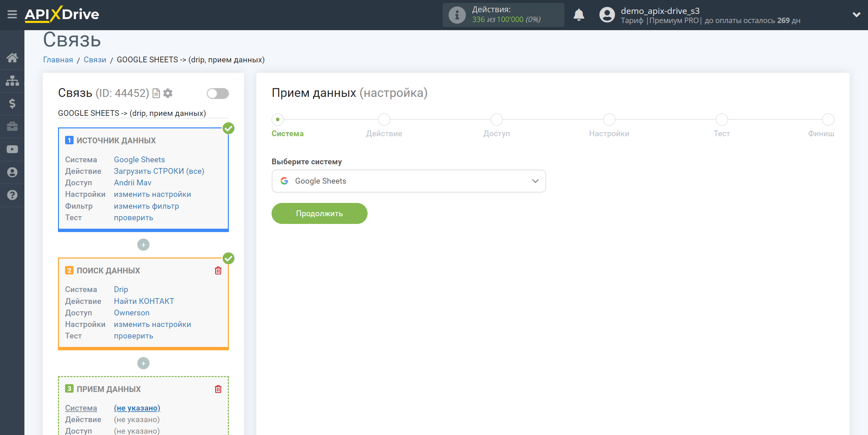This screenshot has width=868, height=435.
Task: Select the Система step
Action: point(278,120)
